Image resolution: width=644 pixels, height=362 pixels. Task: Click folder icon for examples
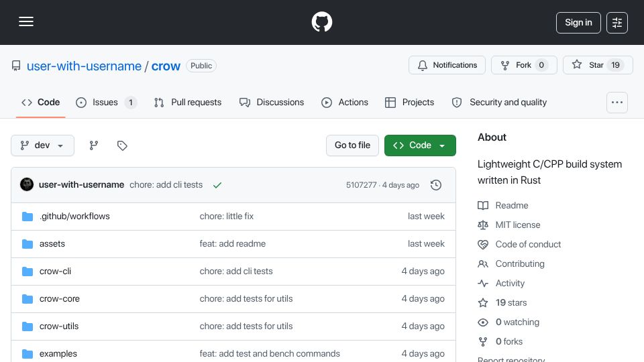point(28,353)
